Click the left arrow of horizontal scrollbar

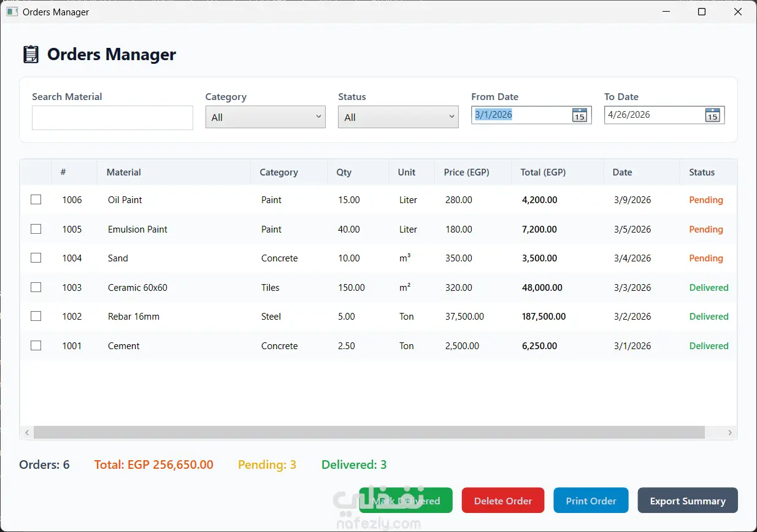pyautogui.click(x=27, y=433)
